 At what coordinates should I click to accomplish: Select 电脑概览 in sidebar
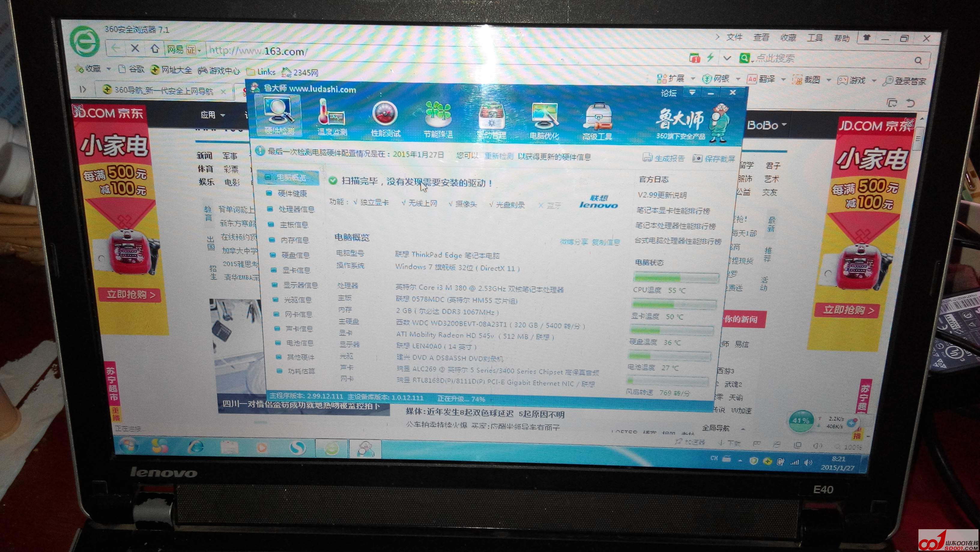pos(288,178)
